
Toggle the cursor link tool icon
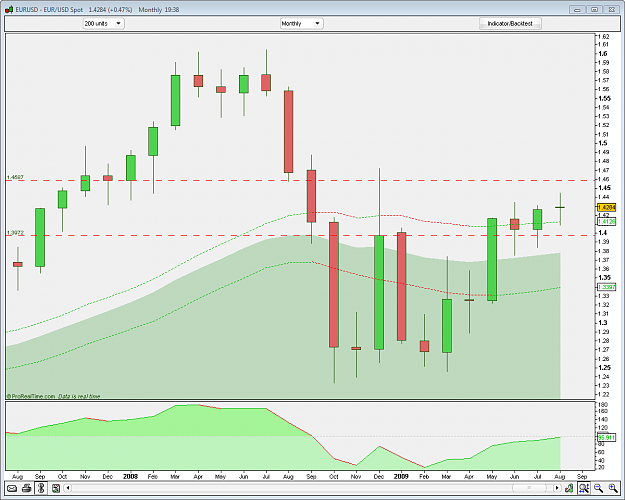tap(41, 488)
